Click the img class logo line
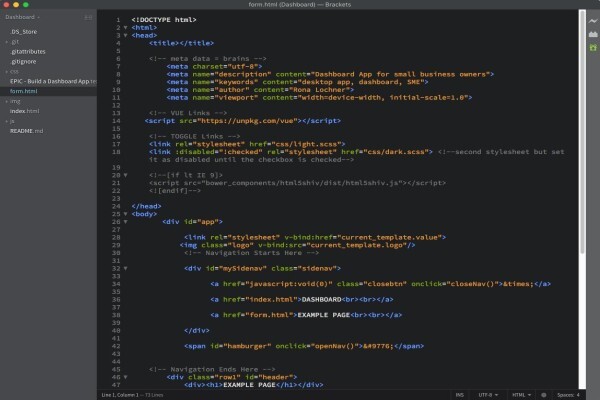The image size is (600, 400). [297, 245]
